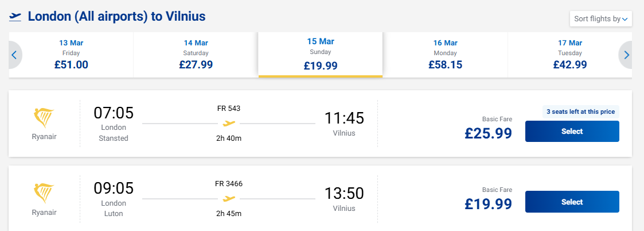Click the Ryanair harp logo for flight FR 543

tap(44, 118)
